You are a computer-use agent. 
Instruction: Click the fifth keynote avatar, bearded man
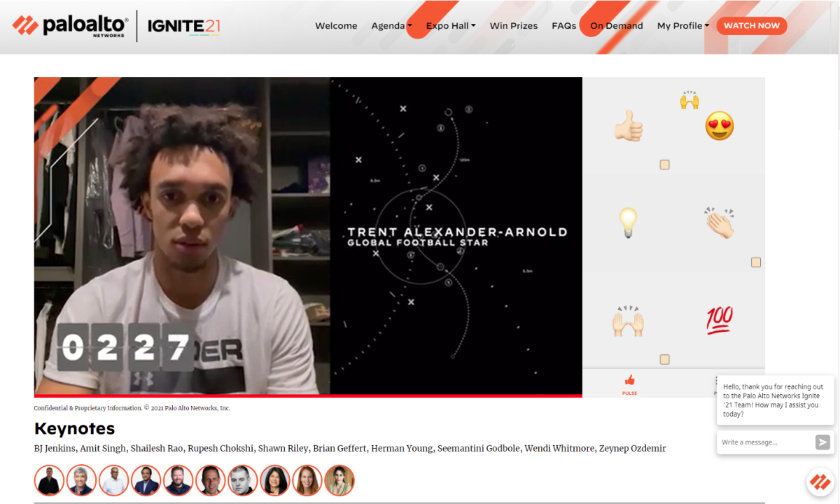coord(178,481)
